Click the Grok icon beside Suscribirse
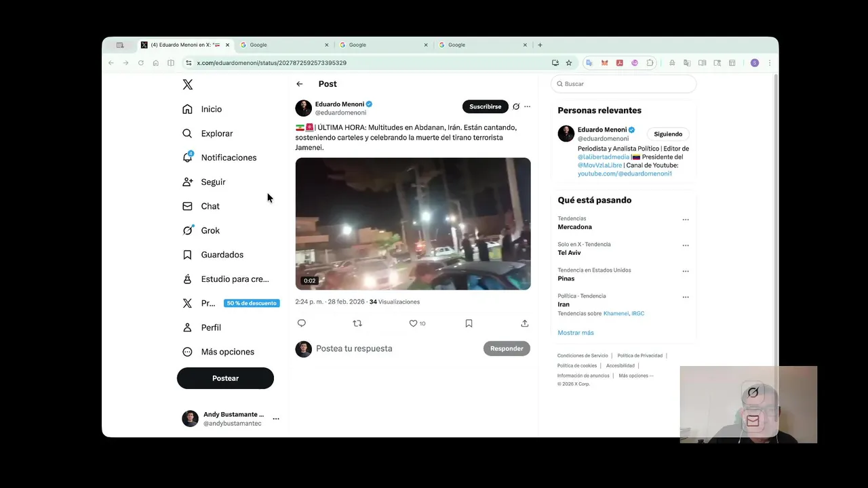Screen dimensions: 868x488 pos(516,106)
